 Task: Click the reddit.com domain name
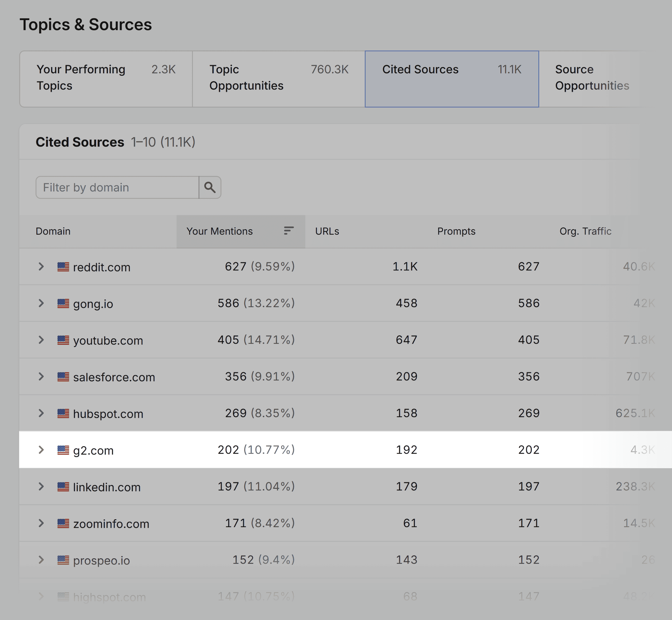[102, 267]
